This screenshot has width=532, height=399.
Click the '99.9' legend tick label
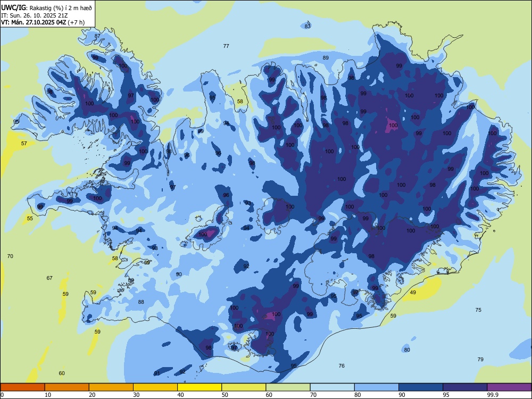[x=492, y=395]
